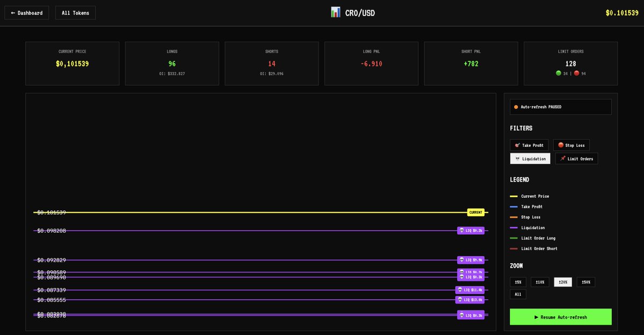This screenshot has width=644, height=335.
Task: Click the Limit Orders count 128
Action: click(x=570, y=64)
